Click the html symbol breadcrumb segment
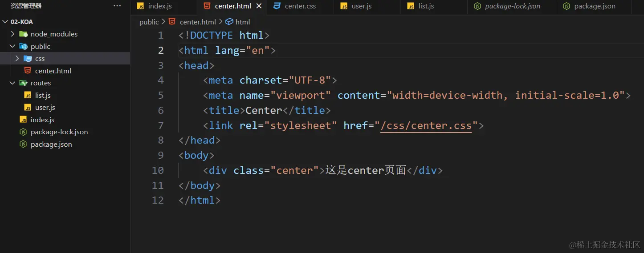Viewport: 644px width, 253px height. (x=243, y=22)
